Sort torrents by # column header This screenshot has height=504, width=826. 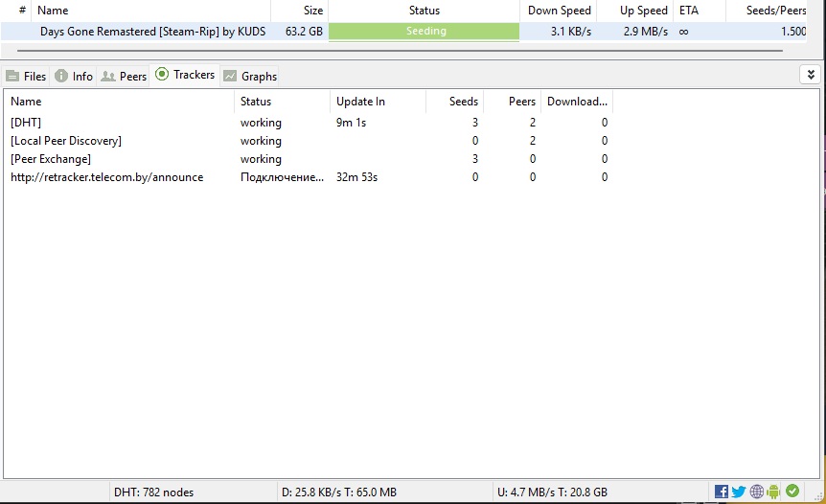point(16,11)
